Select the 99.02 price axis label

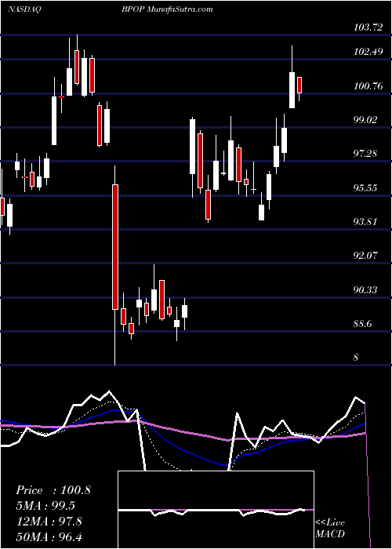[366, 120]
